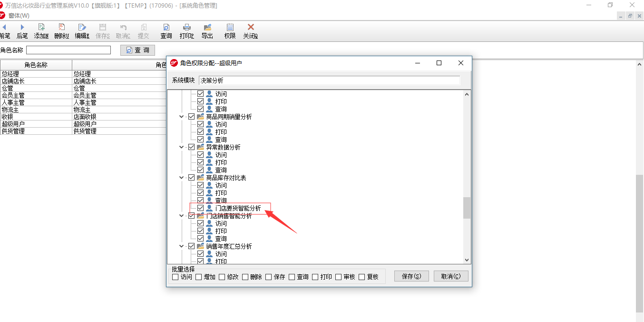Collapse the 商品库存对比表 node
The image size is (644, 322).
[x=182, y=178]
